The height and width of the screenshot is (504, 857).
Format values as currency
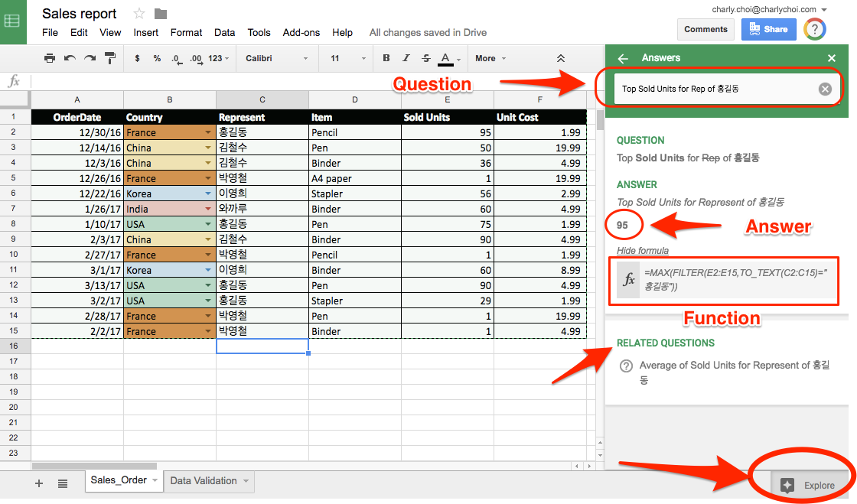(x=136, y=59)
